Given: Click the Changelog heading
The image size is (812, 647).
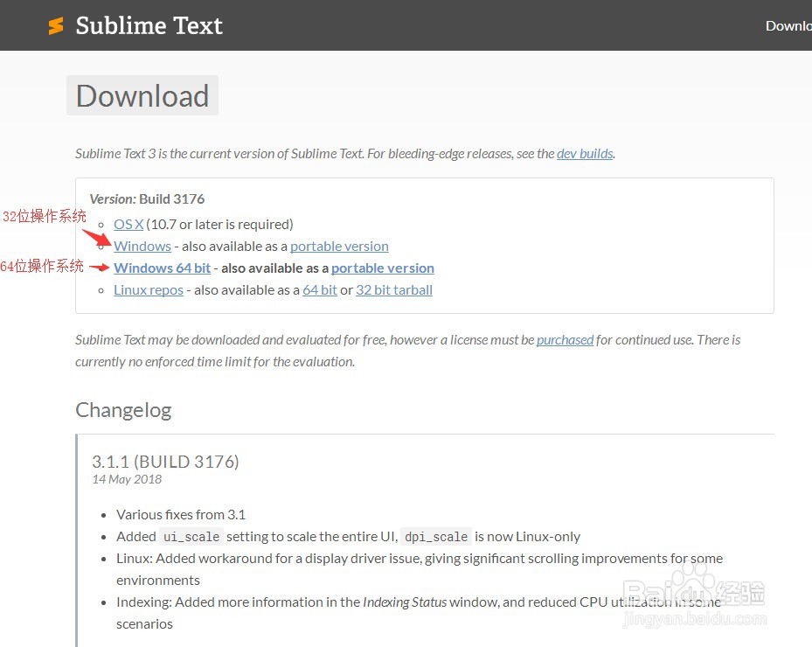Looking at the screenshot, I should point(123,410).
